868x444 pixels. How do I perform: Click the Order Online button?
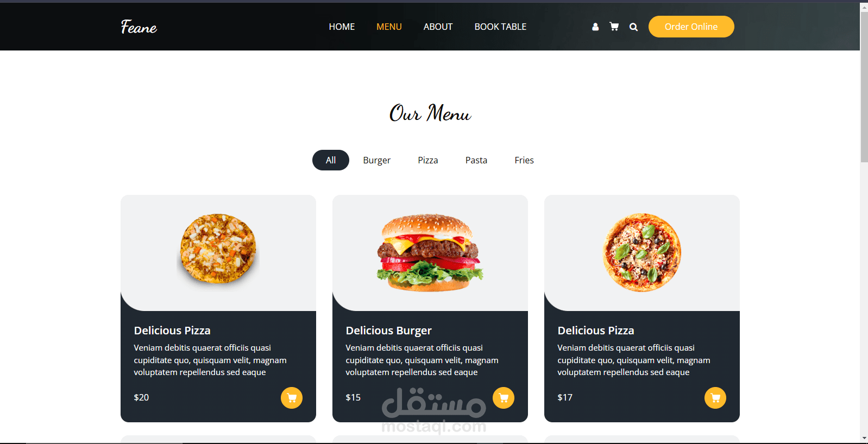coord(691,27)
